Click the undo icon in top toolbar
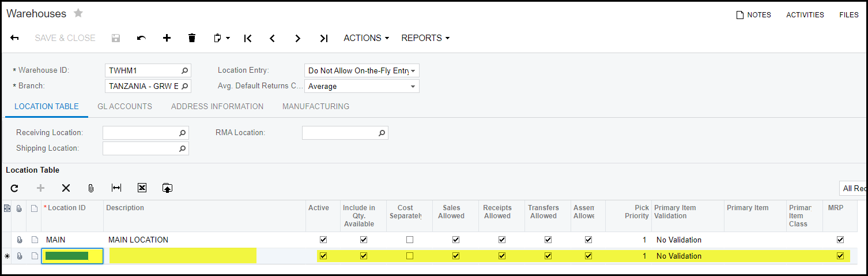This screenshot has width=868, height=276. (141, 38)
